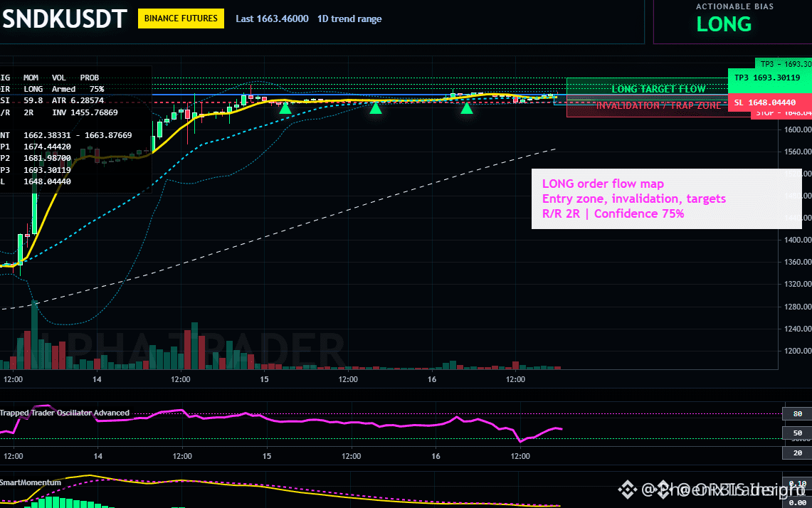Click the entry range 1662.38331 - 1663.87669

(78, 135)
